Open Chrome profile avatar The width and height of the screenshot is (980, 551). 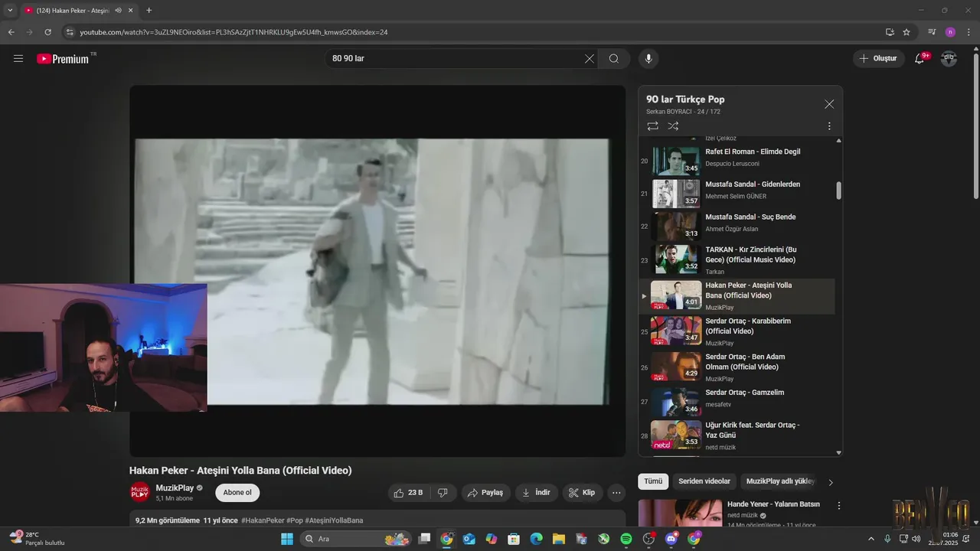[x=950, y=32]
